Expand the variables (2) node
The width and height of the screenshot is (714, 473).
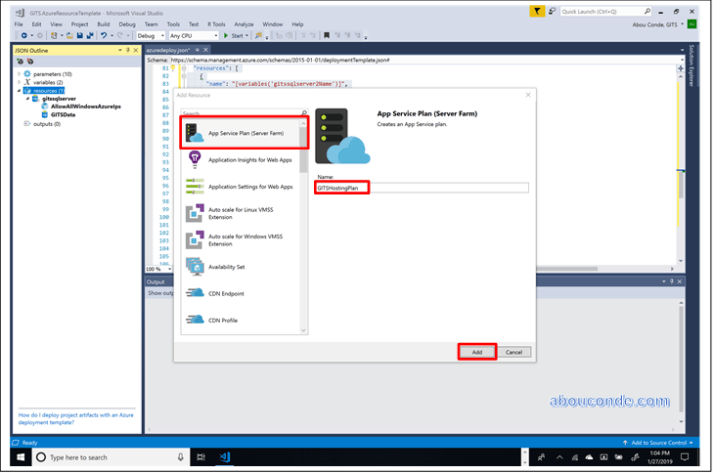[x=19, y=82]
